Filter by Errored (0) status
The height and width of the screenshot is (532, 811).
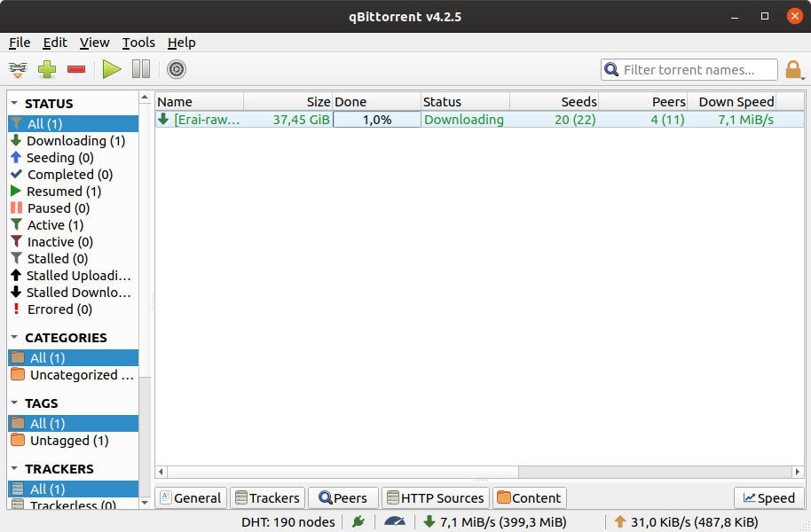(x=74, y=309)
